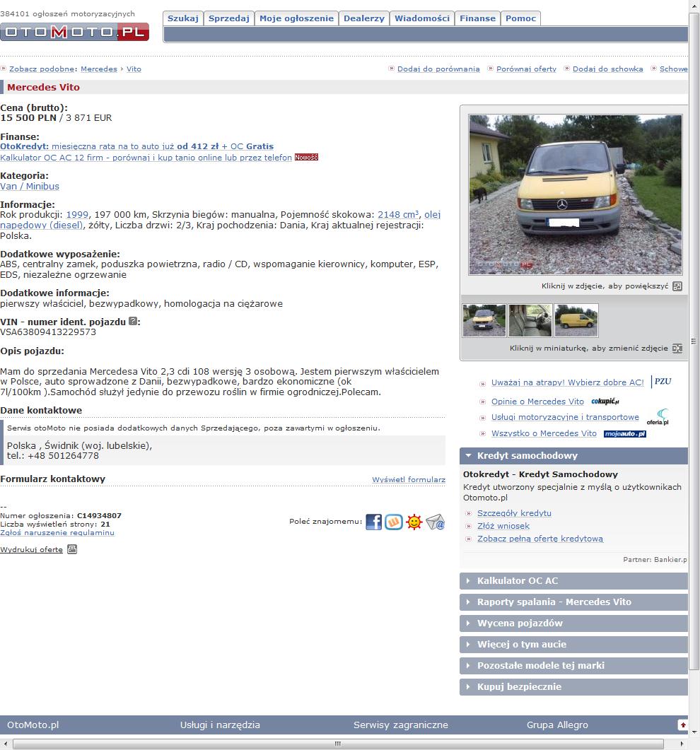
Task: Click the PZU logo
Action: click(663, 381)
